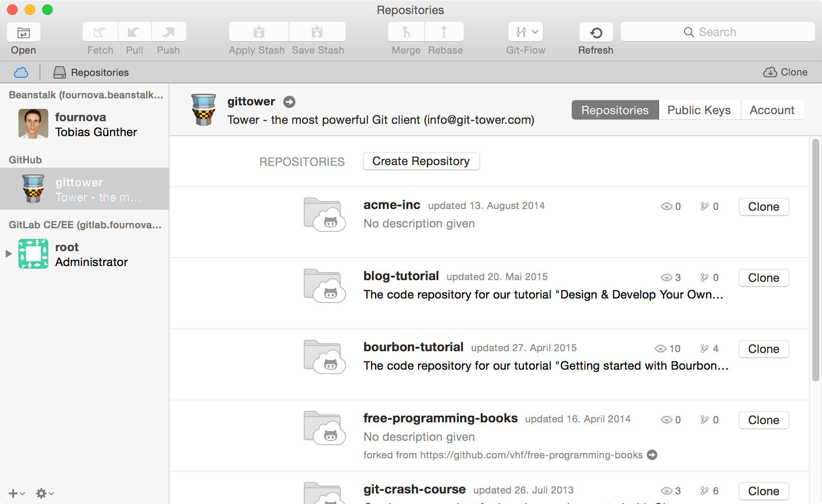The width and height of the screenshot is (822, 504).
Task: Click the watchers eye icon for bourbon-tutorial
Action: click(x=660, y=349)
